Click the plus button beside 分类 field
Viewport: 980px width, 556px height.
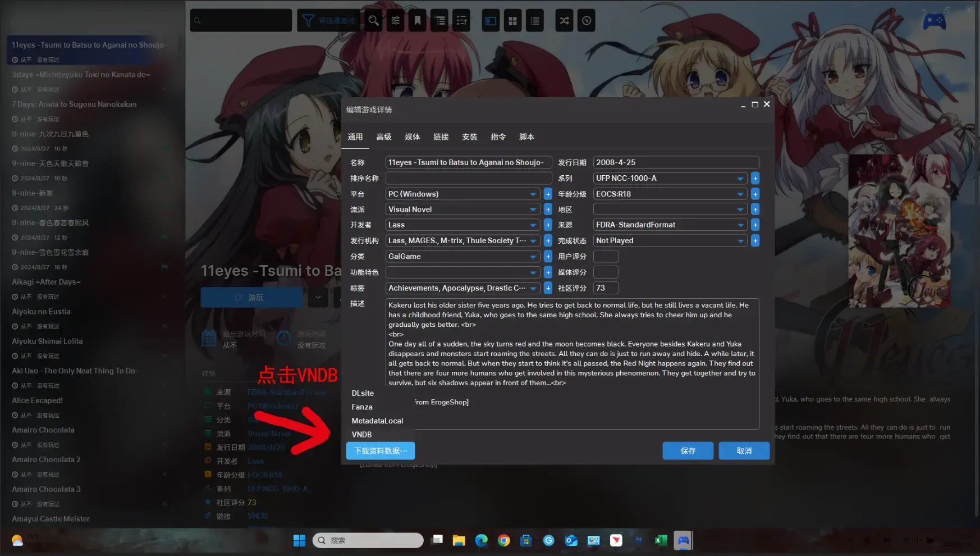click(548, 257)
